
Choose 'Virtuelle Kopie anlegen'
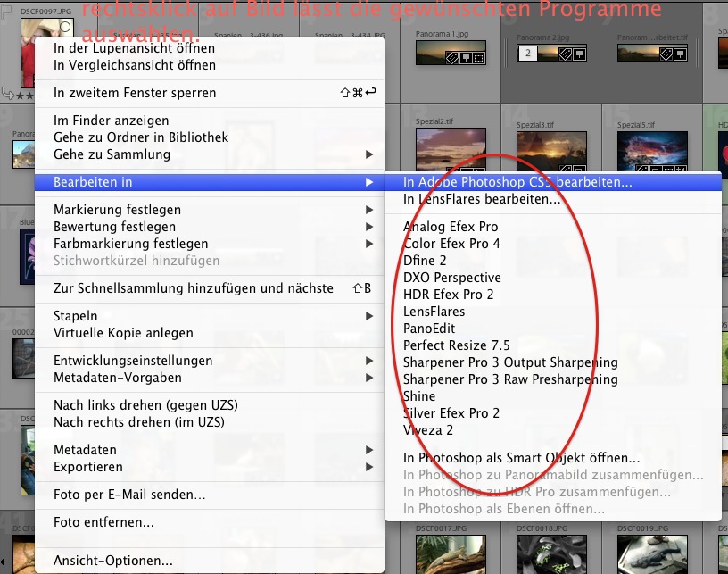click(x=123, y=333)
